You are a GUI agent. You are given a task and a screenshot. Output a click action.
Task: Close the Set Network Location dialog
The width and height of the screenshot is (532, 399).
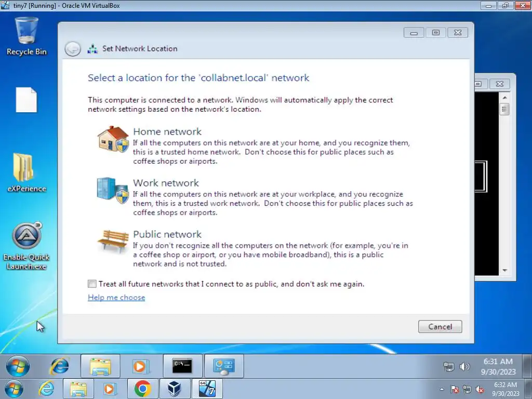coord(458,33)
